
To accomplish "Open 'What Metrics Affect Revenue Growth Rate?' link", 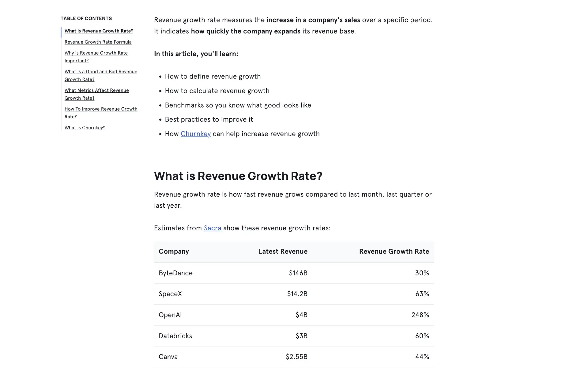I will [x=96, y=94].
